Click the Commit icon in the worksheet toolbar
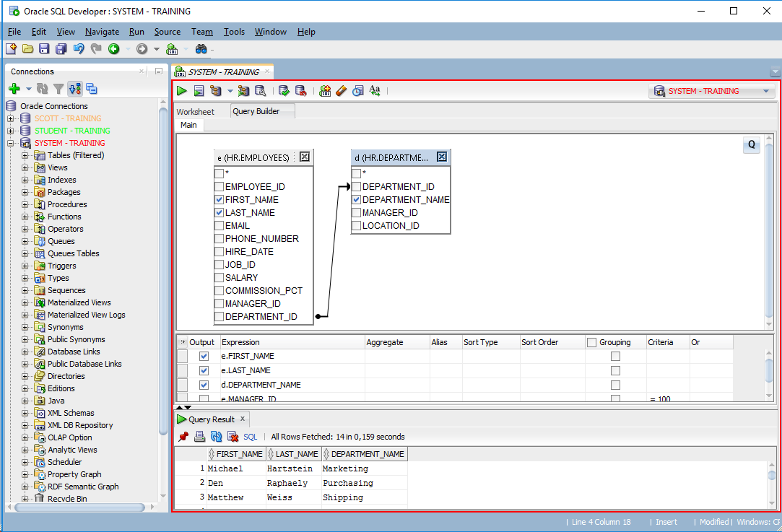Image resolution: width=782 pixels, height=532 pixels. click(x=284, y=91)
